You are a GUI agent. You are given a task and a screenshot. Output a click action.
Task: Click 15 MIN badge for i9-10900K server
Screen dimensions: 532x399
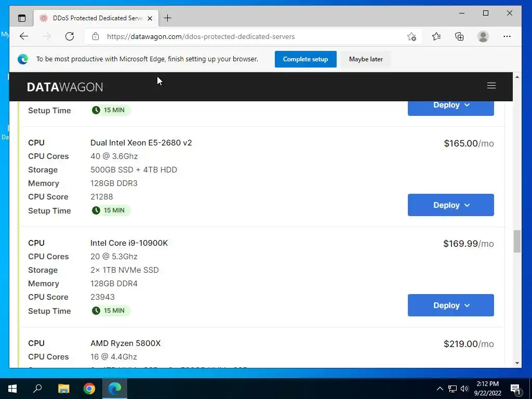[x=111, y=311]
